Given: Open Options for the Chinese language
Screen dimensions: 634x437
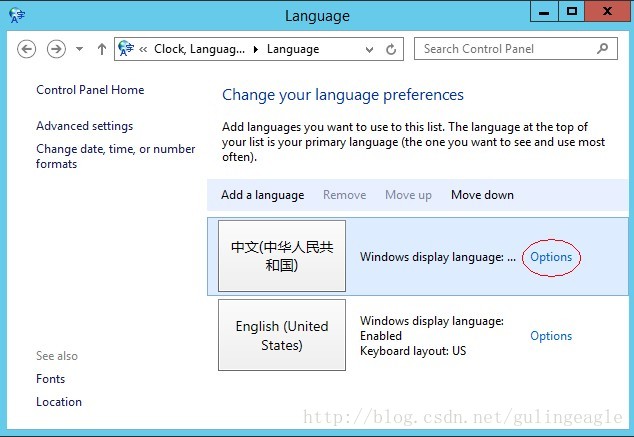Looking at the screenshot, I should tap(551, 257).
